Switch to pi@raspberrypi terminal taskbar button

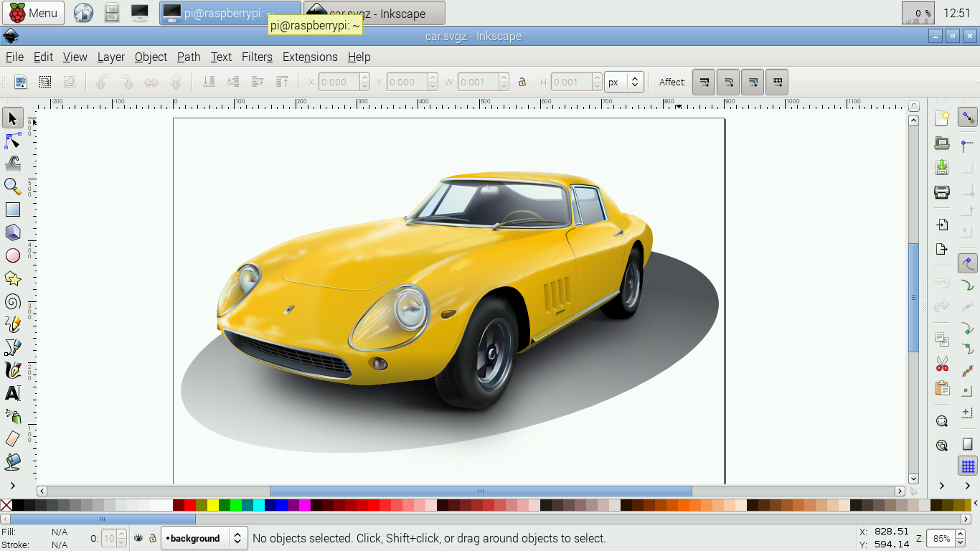click(x=230, y=13)
